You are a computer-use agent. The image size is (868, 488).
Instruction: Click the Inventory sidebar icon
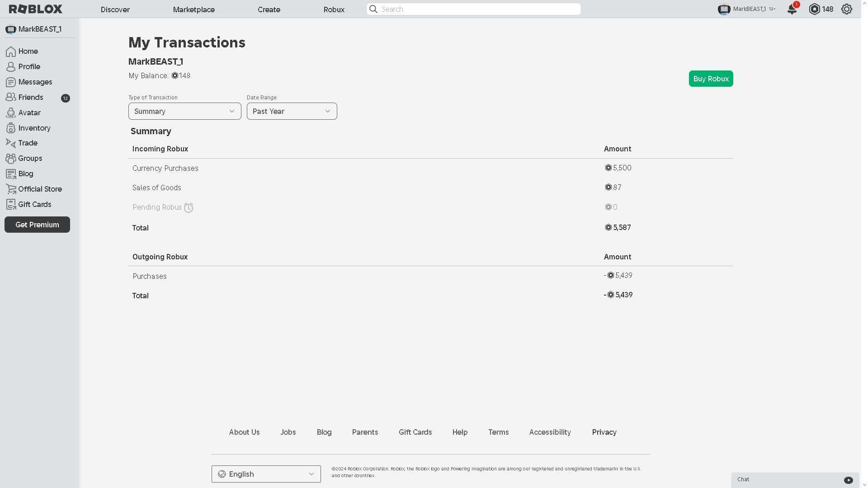coord(11,128)
